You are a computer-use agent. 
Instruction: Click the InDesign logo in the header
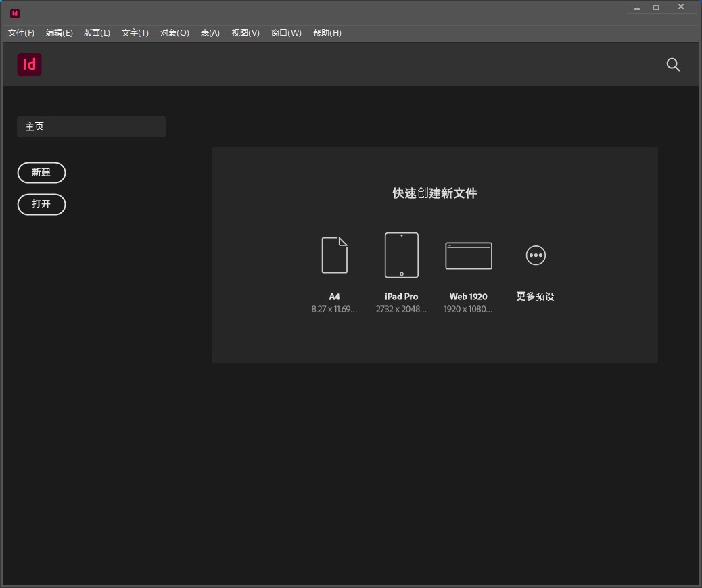(x=30, y=65)
